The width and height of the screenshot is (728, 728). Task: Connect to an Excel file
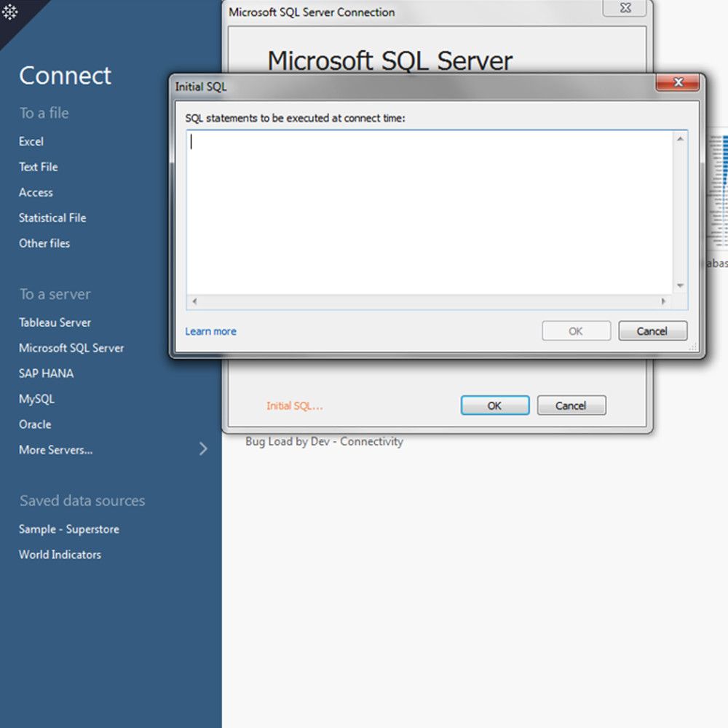31,141
